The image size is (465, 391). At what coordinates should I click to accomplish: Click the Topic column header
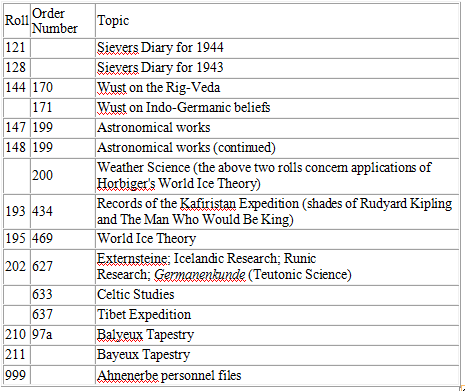[x=277, y=21]
